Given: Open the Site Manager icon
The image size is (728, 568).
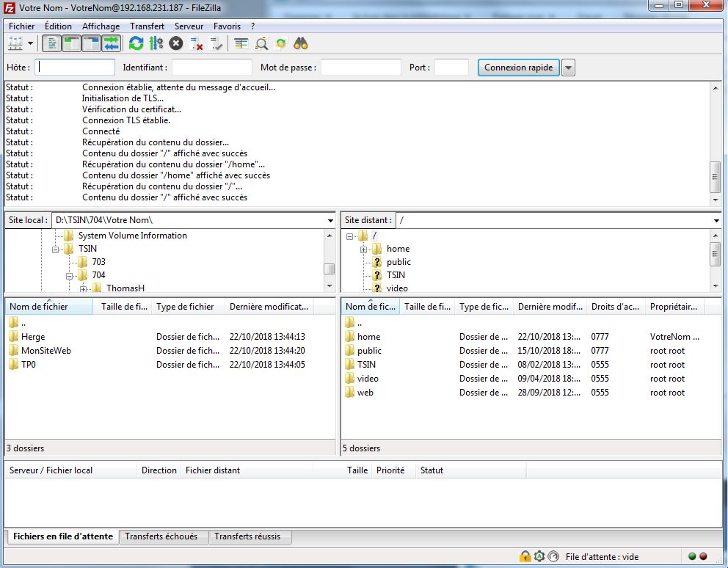Looking at the screenshot, I should (x=14, y=44).
